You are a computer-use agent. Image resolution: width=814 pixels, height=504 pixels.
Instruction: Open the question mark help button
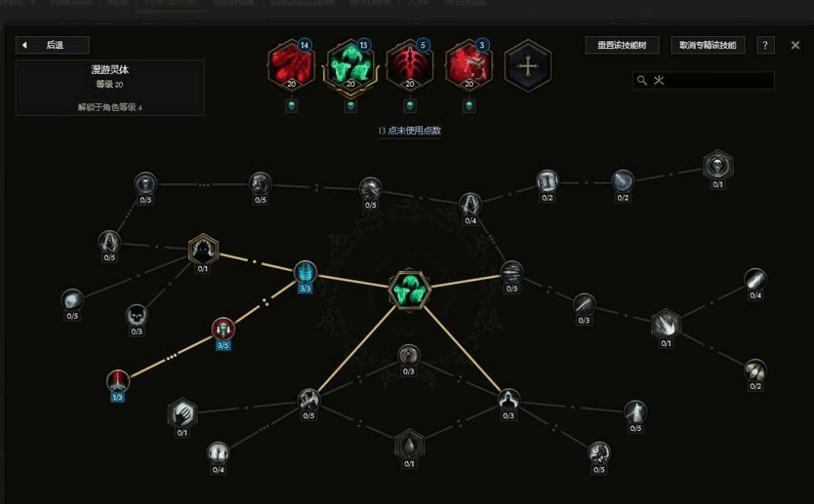pyautogui.click(x=765, y=45)
